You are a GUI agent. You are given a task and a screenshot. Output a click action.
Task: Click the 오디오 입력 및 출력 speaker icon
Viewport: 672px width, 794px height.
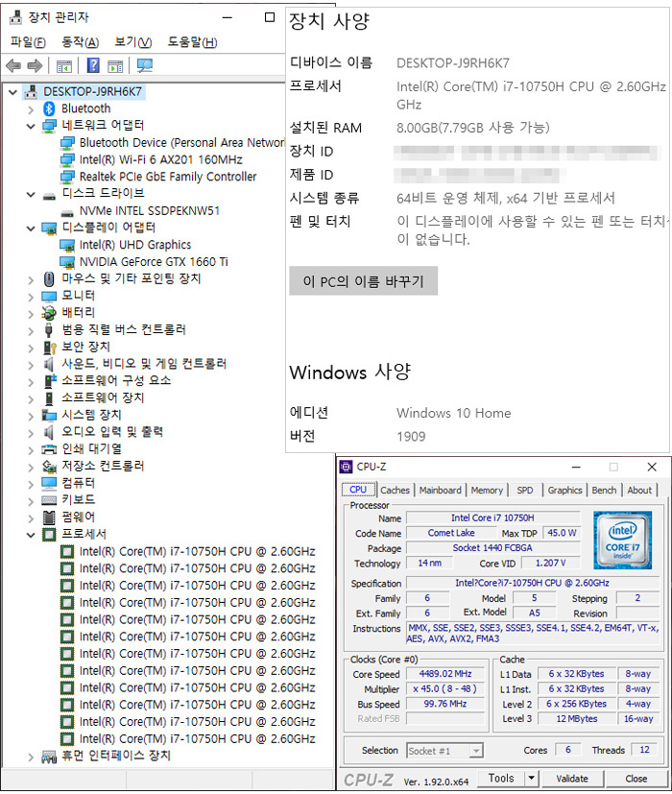click(x=49, y=432)
